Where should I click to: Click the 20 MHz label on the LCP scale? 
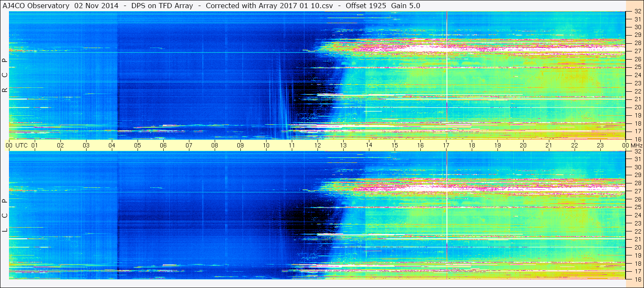(x=637, y=247)
